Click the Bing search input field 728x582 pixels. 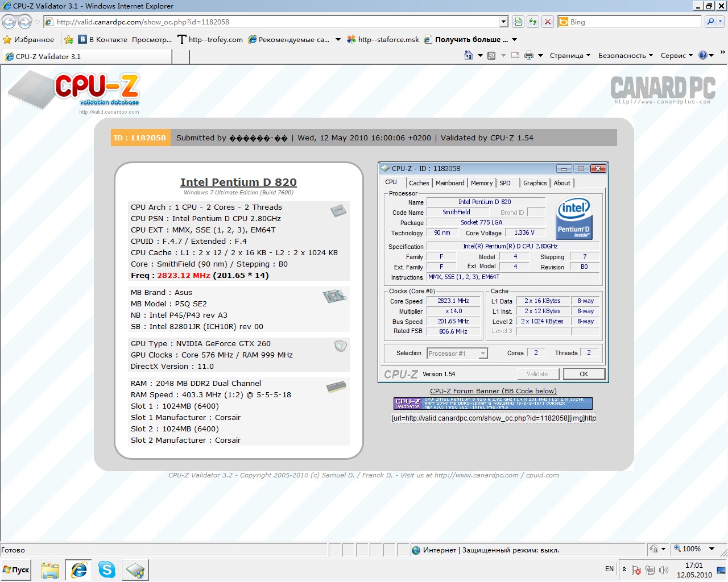tap(635, 22)
